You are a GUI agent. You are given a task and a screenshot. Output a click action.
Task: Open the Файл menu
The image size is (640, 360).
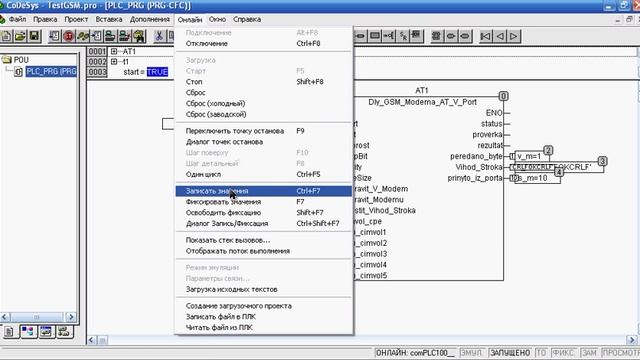pyautogui.click(x=17, y=19)
